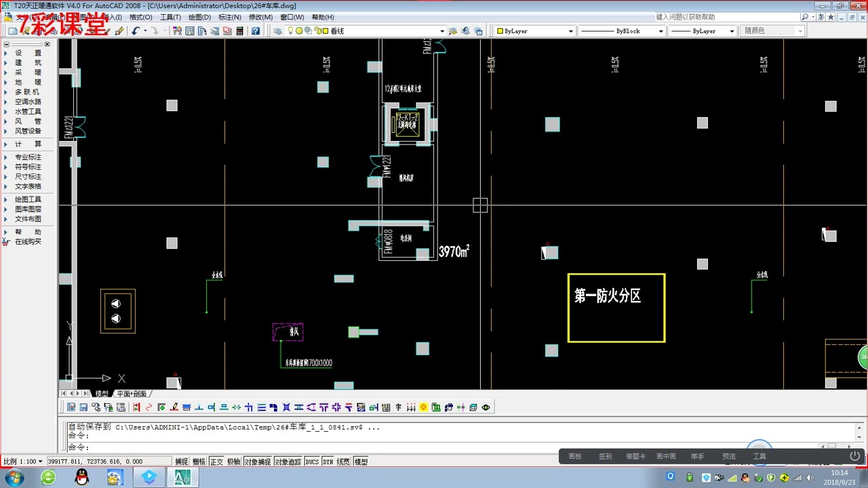868x488 pixels.
Task: Toggle DUCS in the status bar
Action: pos(312,462)
